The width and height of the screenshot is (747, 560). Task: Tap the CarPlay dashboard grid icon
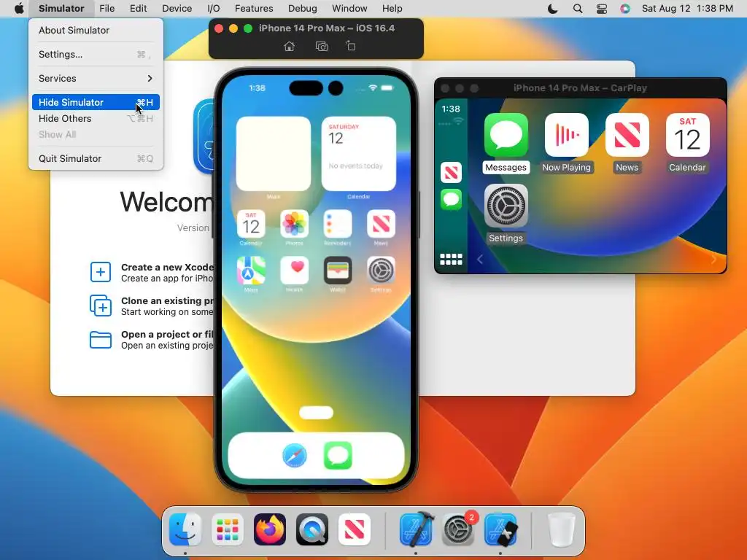451,260
